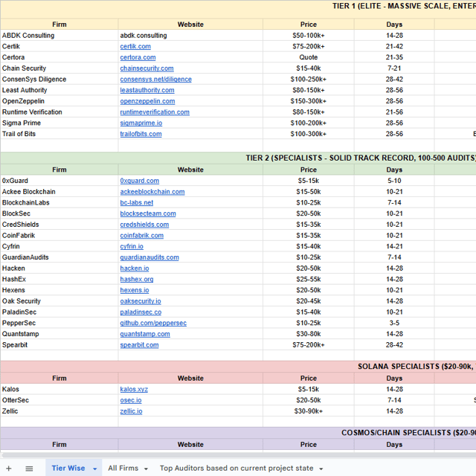Open the certik.com link
This screenshot has width=476, height=476.
[x=135, y=46]
